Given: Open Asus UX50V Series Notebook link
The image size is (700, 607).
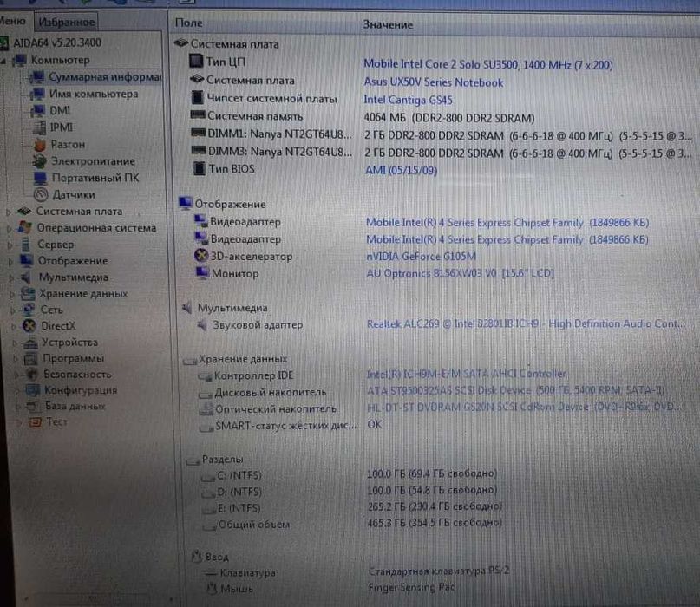Looking at the screenshot, I should point(434,82).
